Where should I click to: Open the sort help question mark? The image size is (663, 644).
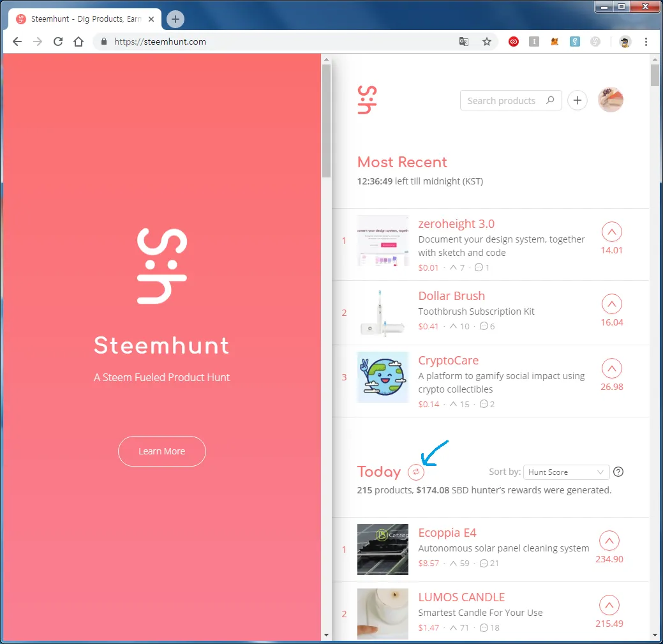[x=618, y=472]
